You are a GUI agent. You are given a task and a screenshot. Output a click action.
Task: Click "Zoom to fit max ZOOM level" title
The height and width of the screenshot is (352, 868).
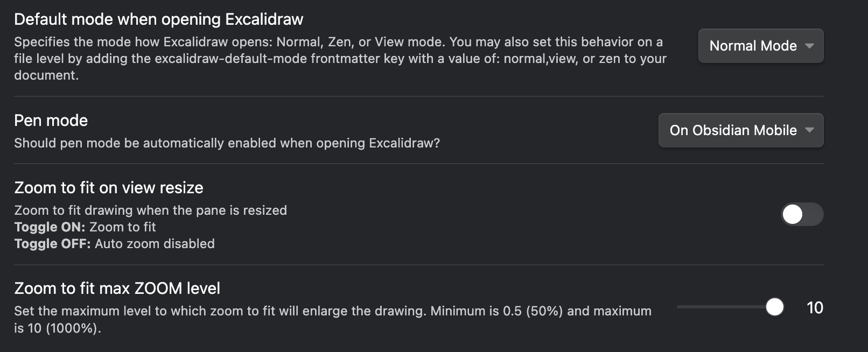pos(117,288)
